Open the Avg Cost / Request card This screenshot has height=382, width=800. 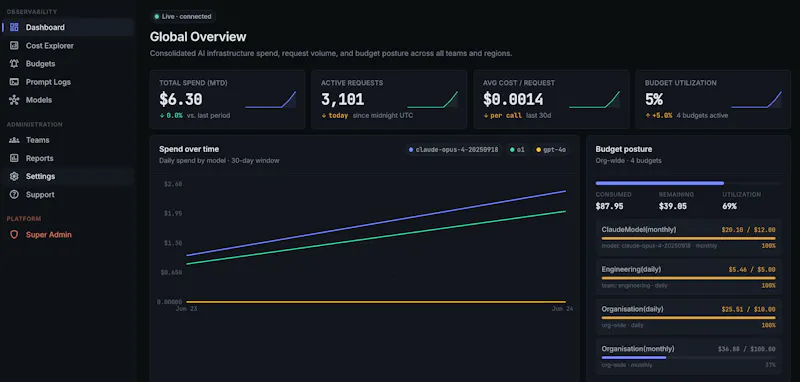pos(551,99)
